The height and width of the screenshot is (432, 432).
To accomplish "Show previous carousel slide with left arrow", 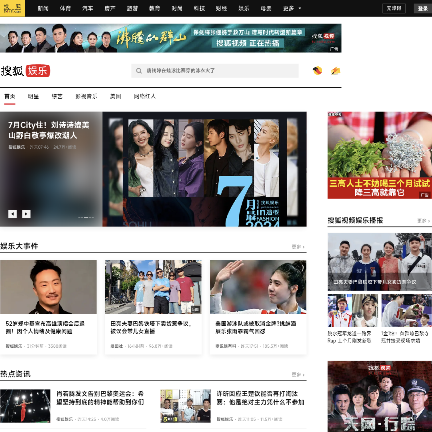I will tap(12, 214).
